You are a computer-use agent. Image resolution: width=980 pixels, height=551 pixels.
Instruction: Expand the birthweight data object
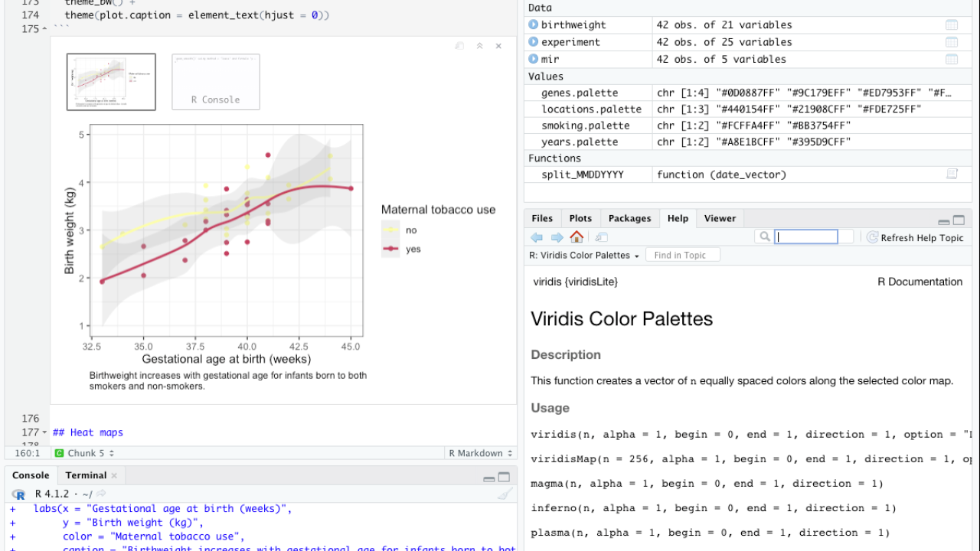pyautogui.click(x=533, y=25)
